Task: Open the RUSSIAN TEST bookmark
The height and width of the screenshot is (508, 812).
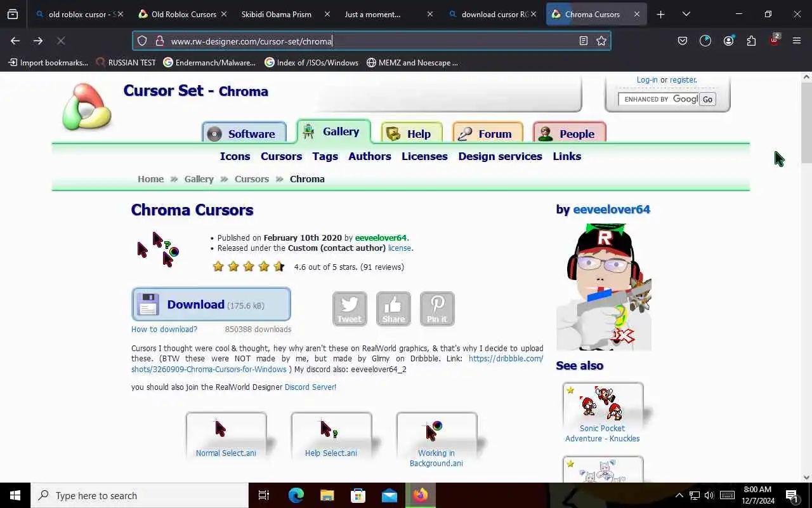Action: [x=126, y=62]
